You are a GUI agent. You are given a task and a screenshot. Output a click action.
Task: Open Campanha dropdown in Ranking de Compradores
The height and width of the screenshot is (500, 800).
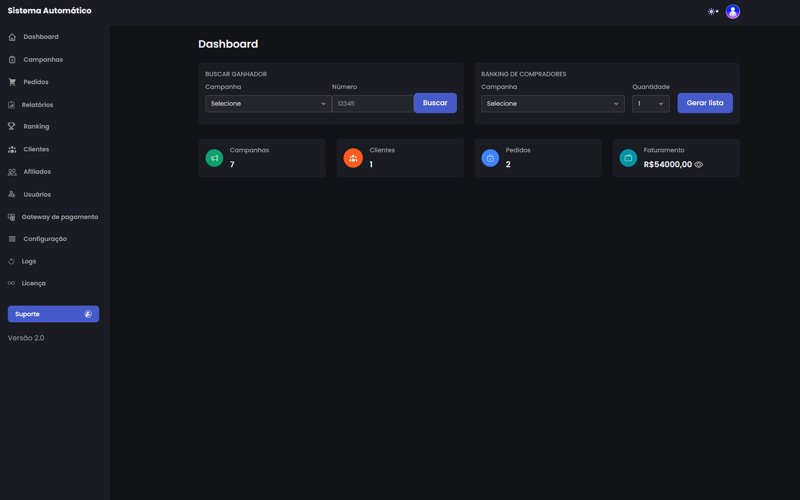click(552, 103)
